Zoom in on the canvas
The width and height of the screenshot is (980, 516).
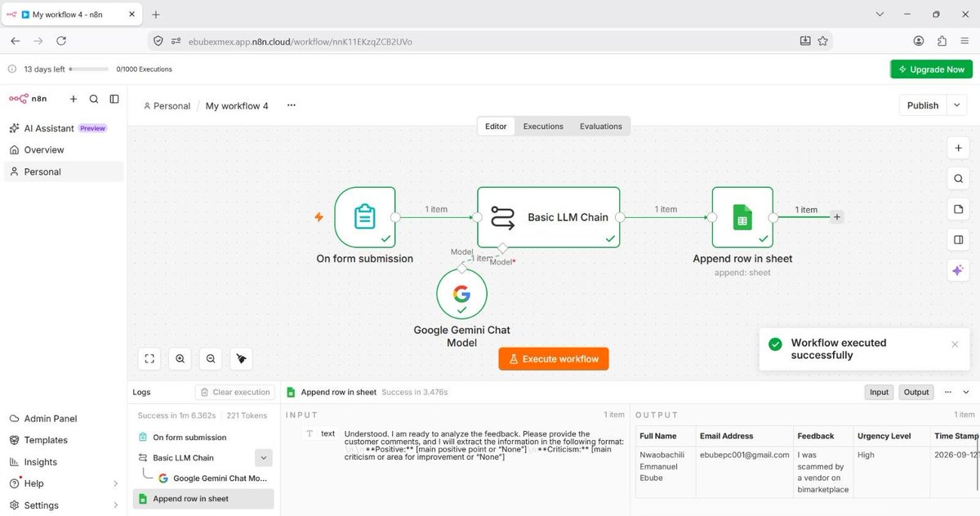[x=180, y=358]
